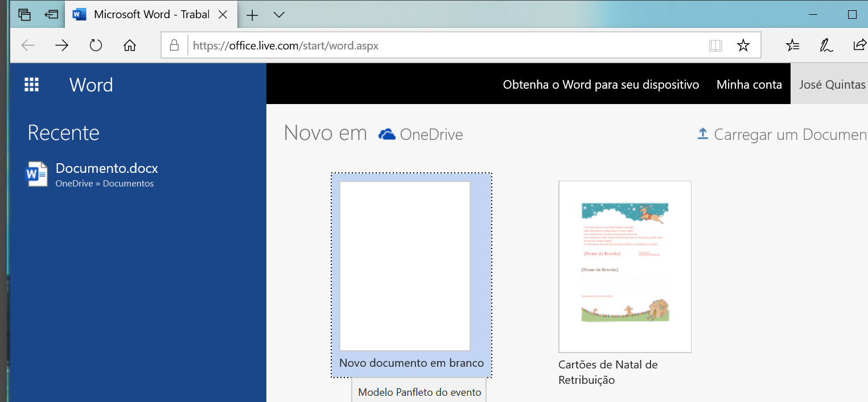868x402 pixels.
Task: Add page to favorites star icon
Action: [743, 45]
